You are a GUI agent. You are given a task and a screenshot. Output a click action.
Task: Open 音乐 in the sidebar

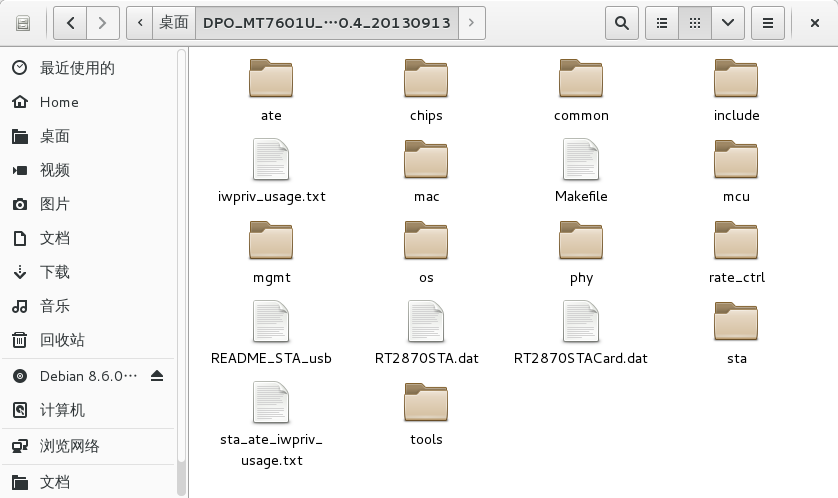(x=88, y=306)
